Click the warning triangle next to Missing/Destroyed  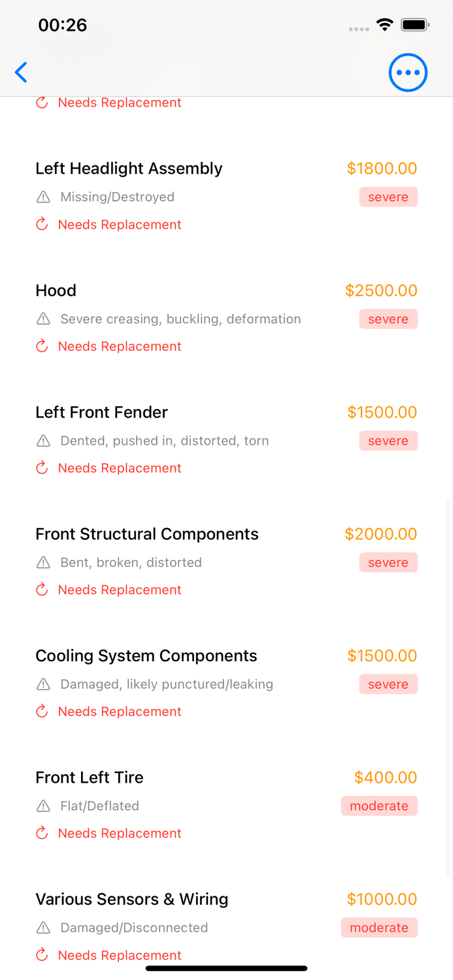coord(43,197)
